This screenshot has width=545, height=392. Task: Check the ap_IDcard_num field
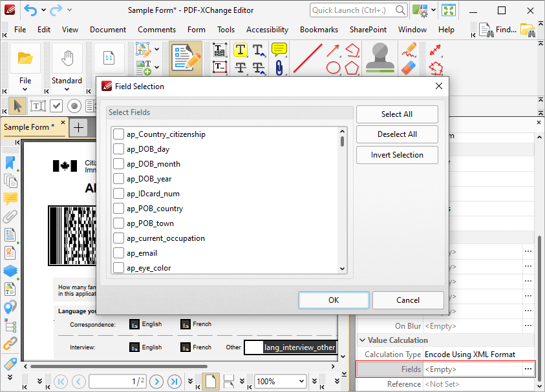(118, 194)
